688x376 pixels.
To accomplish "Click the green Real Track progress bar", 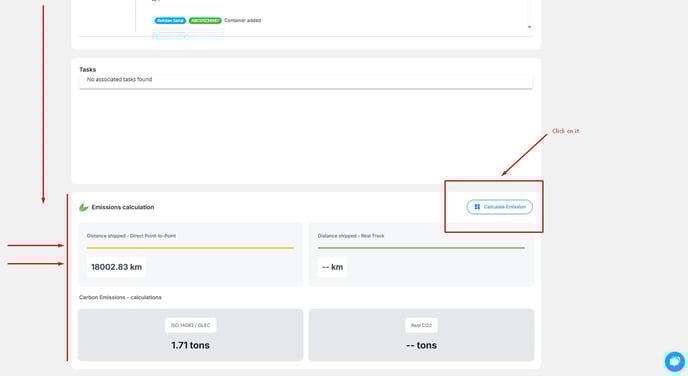I will pyautogui.click(x=421, y=248).
